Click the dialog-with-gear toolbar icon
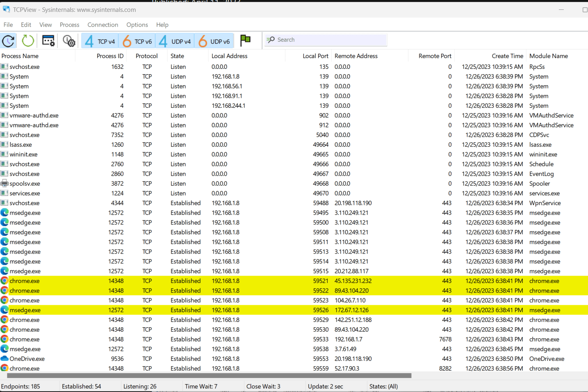Screen dimensions: 588x392 tap(48, 41)
